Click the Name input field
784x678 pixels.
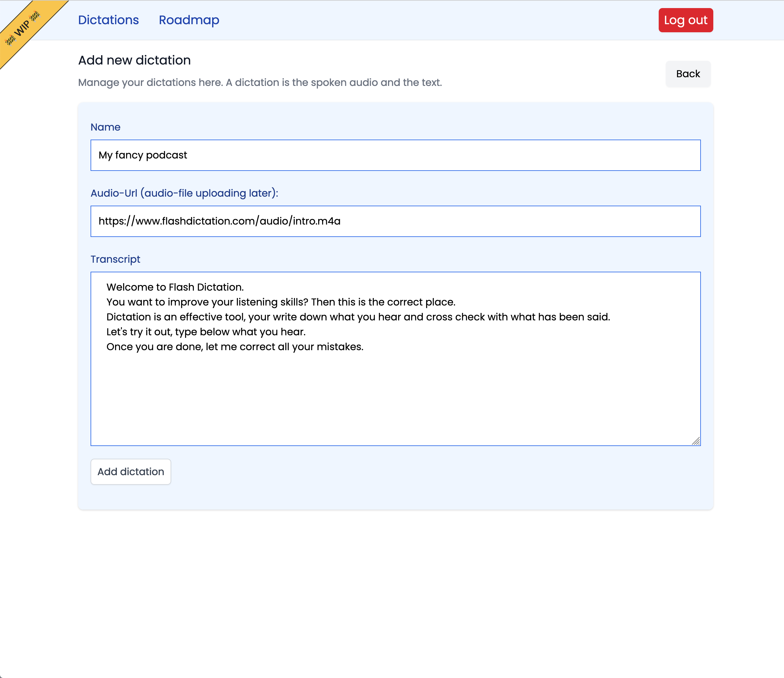(x=395, y=155)
